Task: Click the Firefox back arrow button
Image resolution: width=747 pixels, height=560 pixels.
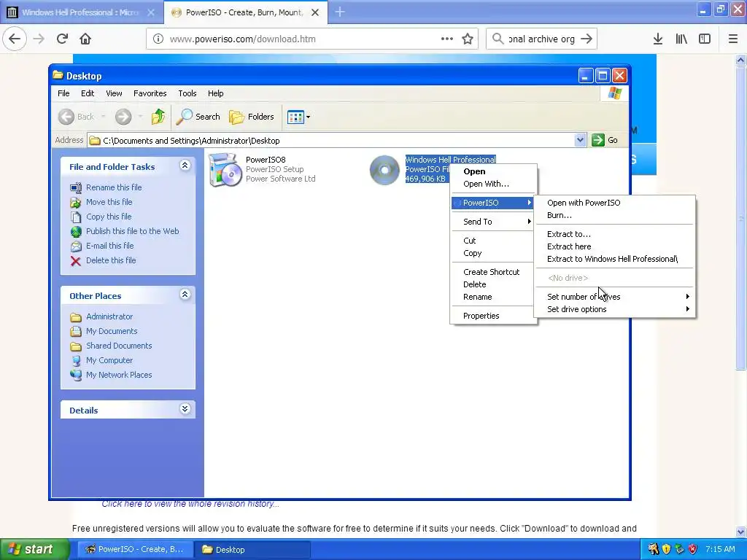Action: click(x=15, y=39)
